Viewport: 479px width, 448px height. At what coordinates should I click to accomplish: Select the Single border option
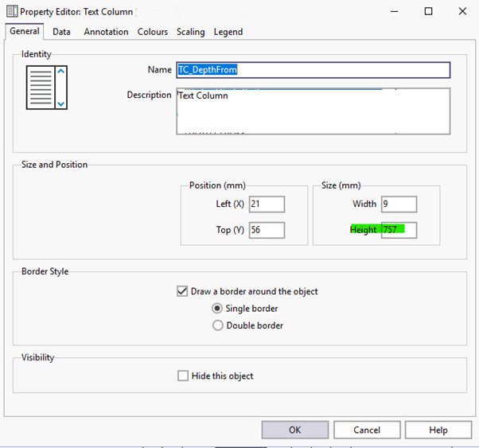218,308
